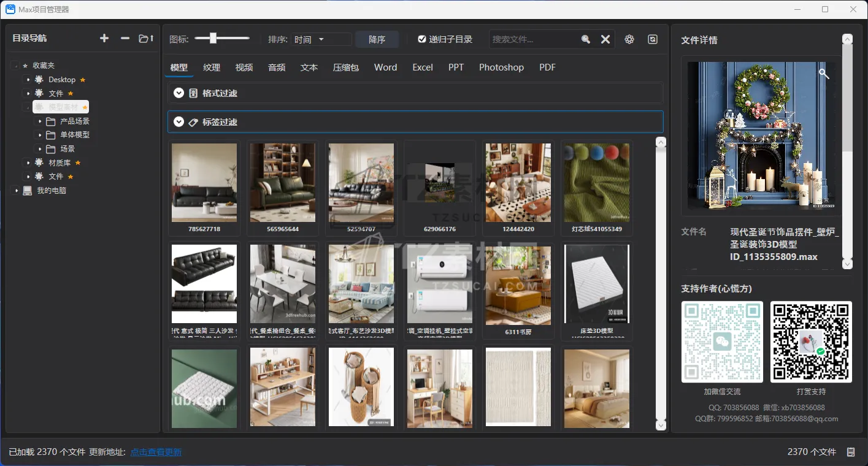The image size is (868, 466).
Task: Click the 降序 sort order button
Action: [x=377, y=39]
